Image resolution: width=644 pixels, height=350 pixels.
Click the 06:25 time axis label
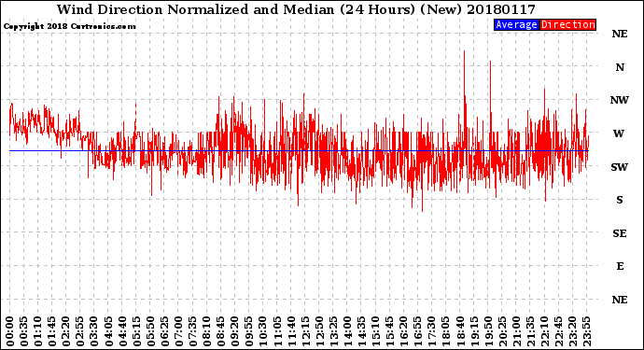[164, 331]
